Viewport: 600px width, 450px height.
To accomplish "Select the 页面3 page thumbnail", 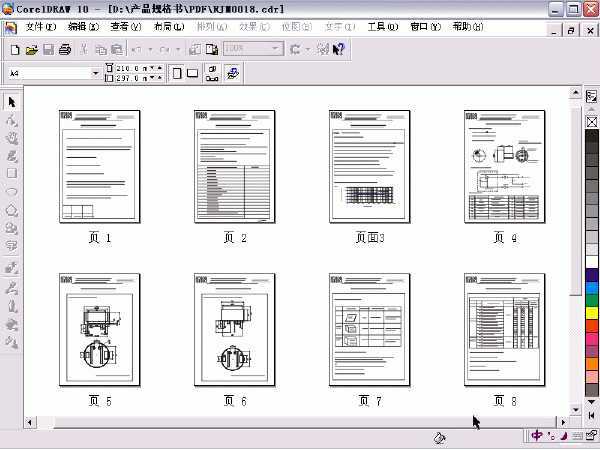I will click(x=370, y=166).
